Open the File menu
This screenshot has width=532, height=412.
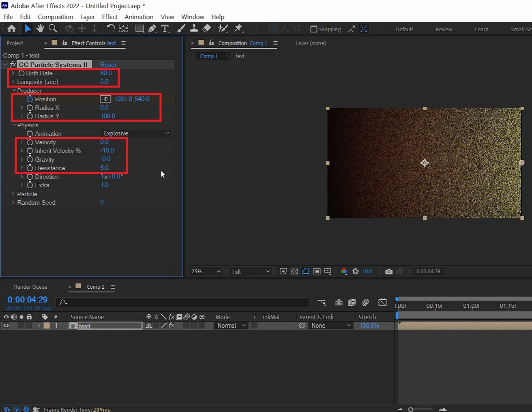pyautogui.click(x=8, y=17)
